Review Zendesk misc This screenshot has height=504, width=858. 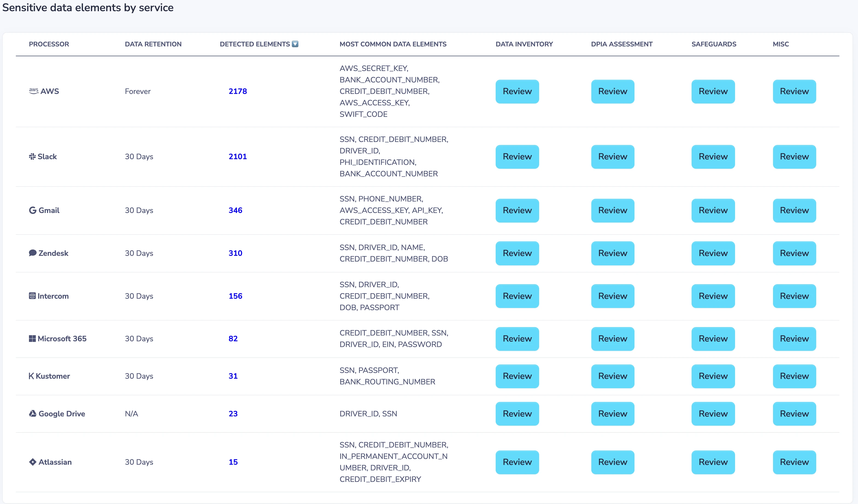[x=794, y=253]
